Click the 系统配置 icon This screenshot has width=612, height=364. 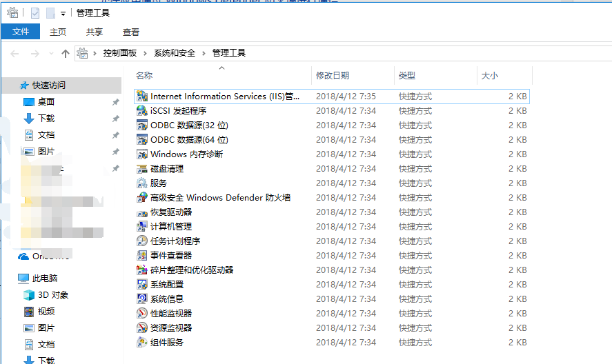[x=142, y=285]
